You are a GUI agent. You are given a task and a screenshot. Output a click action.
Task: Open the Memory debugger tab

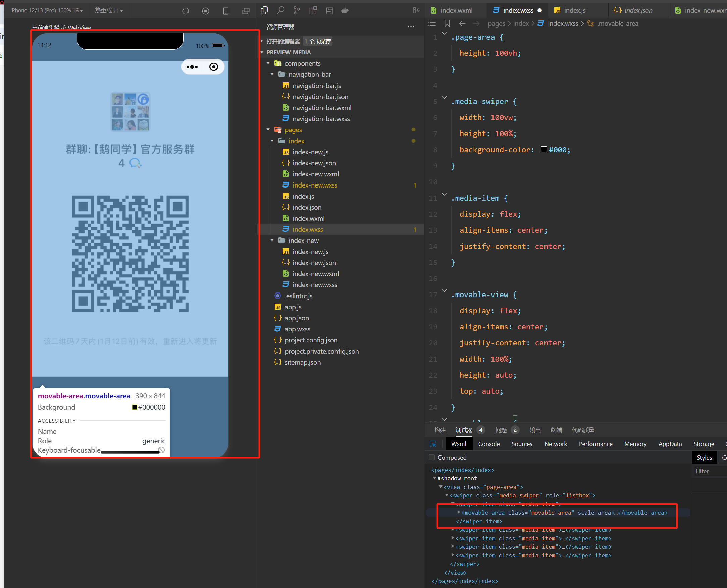point(635,444)
